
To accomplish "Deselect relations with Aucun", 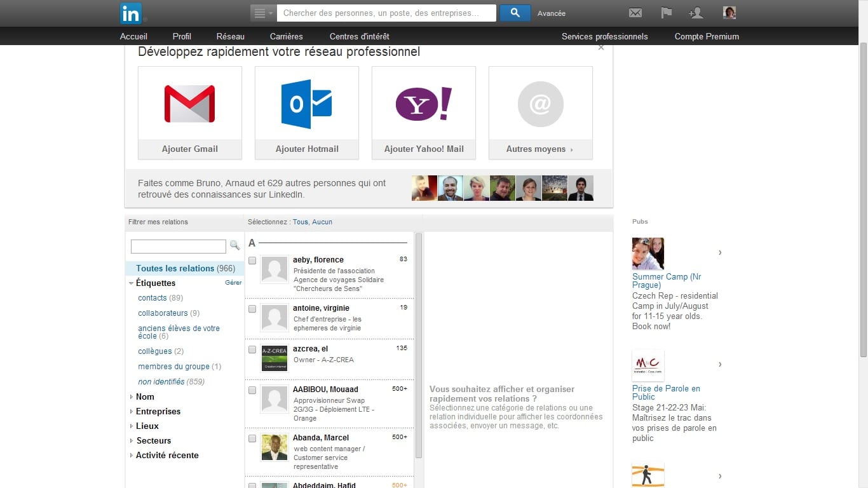I will [322, 222].
